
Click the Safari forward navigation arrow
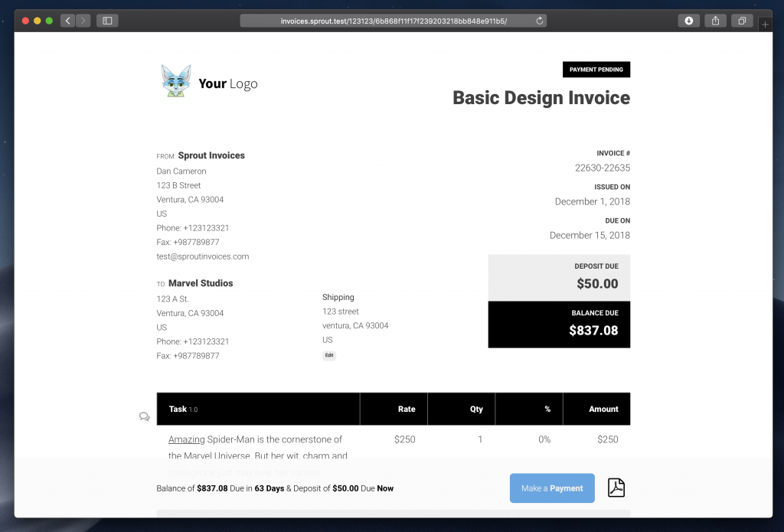(x=83, y=21)
